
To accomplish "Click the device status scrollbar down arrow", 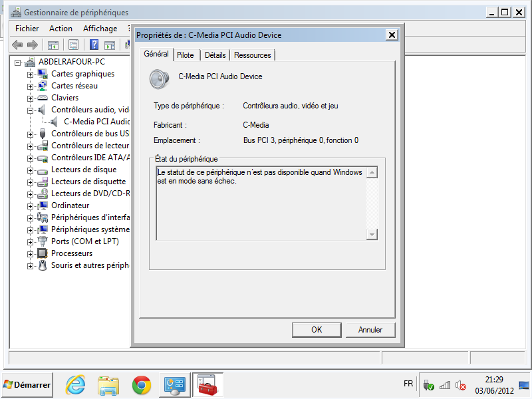I will coord(372,235).
